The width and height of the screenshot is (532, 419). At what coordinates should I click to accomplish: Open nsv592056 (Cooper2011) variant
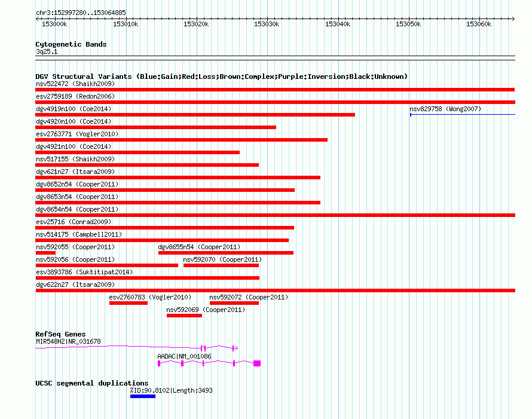107,265
